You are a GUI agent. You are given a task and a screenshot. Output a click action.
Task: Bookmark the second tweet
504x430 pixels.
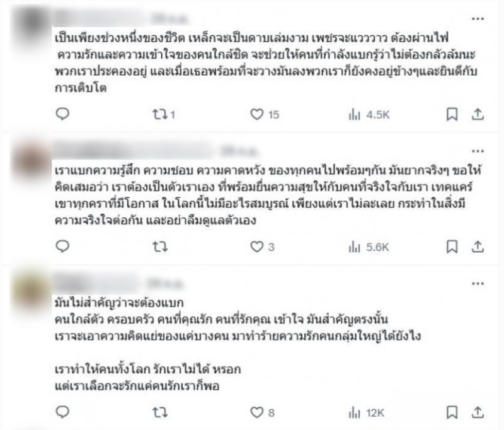[x=452, y=247]
